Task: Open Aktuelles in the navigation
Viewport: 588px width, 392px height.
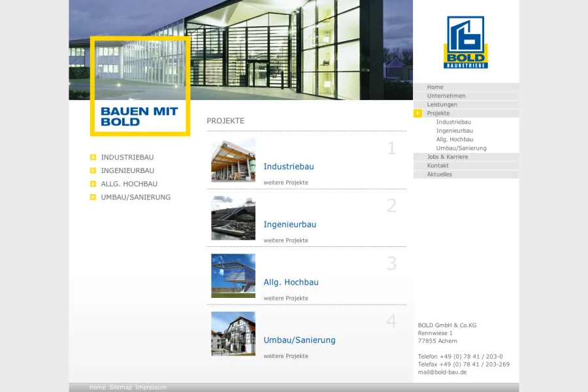Action: tap(440, 174)
